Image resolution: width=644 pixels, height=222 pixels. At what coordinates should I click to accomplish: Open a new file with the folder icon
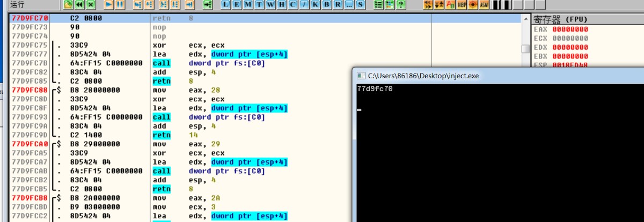click(68, 4)
